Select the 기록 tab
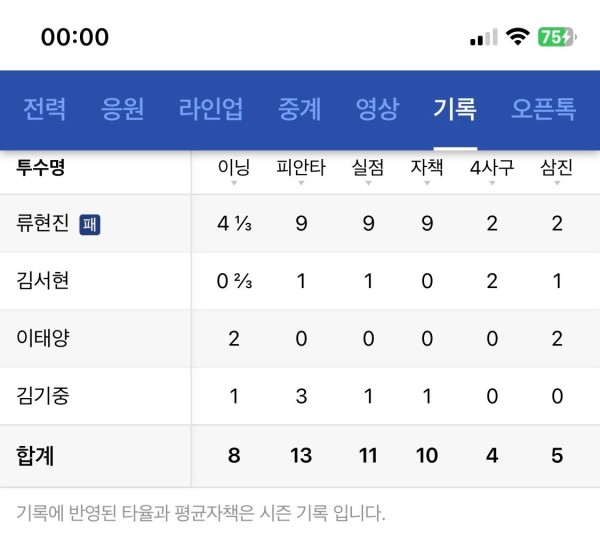Screen dimensions: 600x542 (x=455, y=109)
